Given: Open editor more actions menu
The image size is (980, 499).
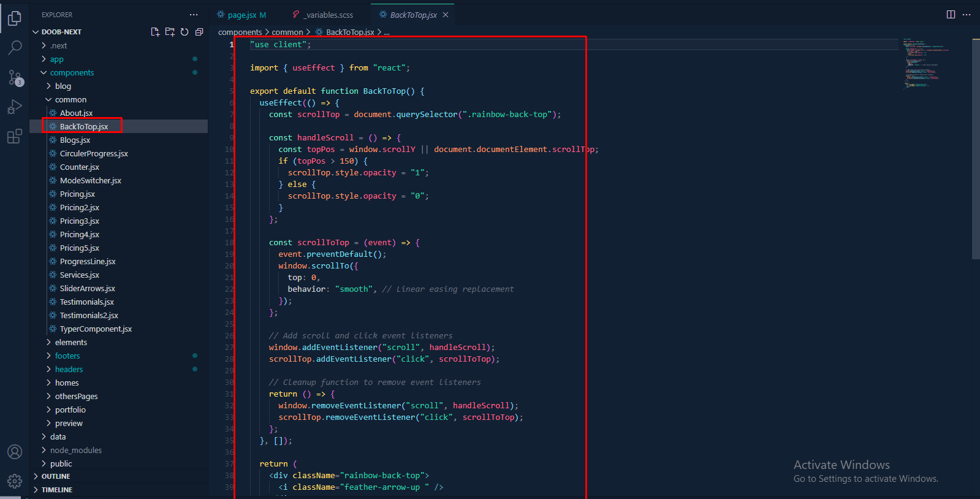Looking at the screenshot, I should [967, 15].
